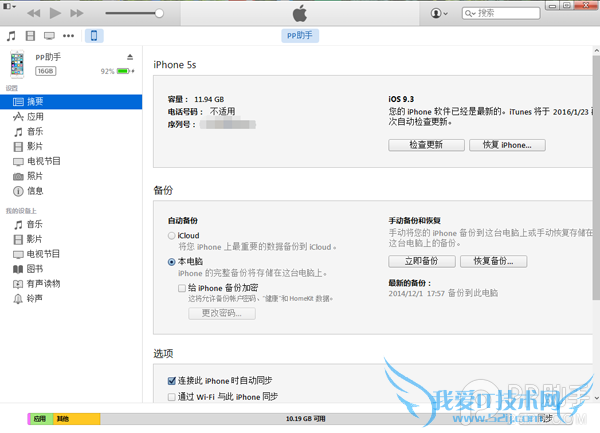Viewport: 600px width, 433px height.
Task: Select 摘要 in the sidebar
Action: tap(71, 102)
